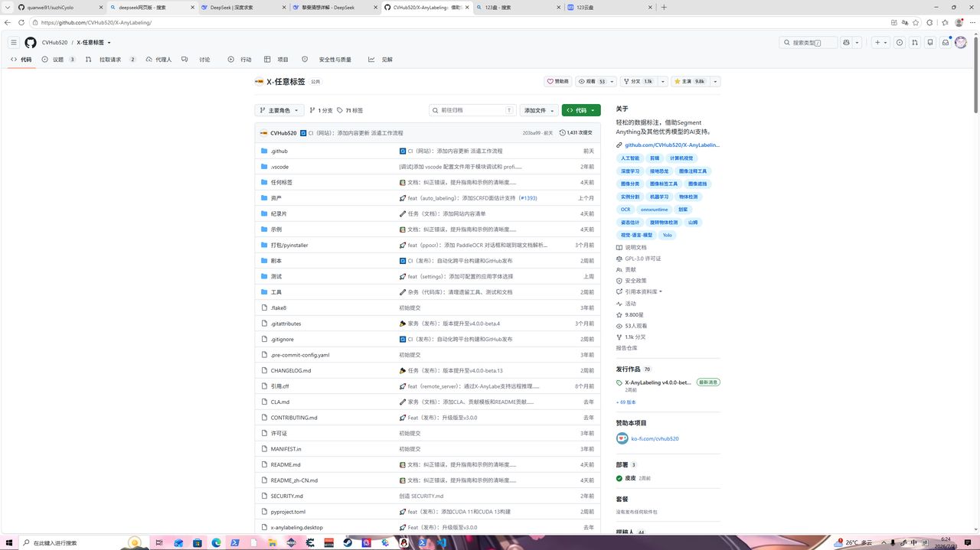Switch to the 议题 tab
This screenshot has height=550, width=980.
click(59, 59)
